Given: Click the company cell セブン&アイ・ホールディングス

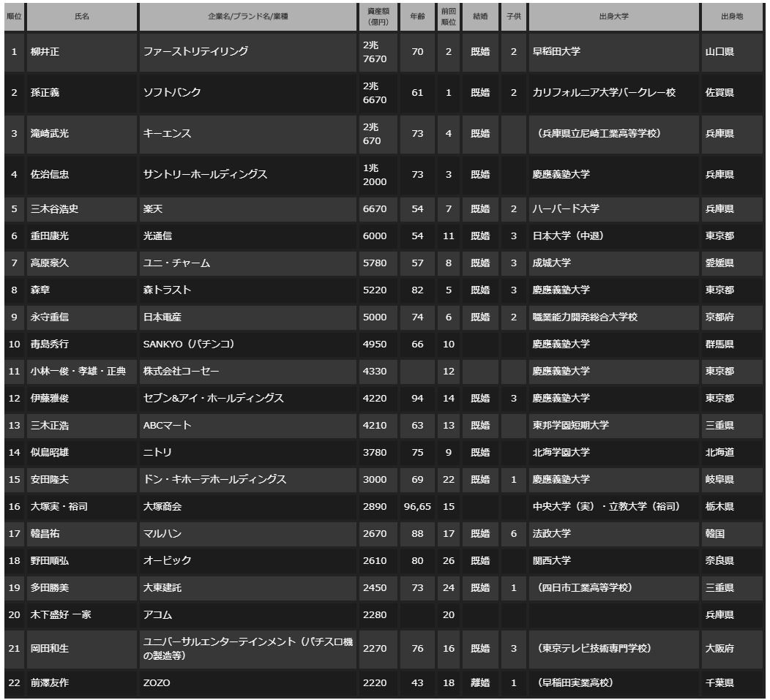Looking at the screenshot, I should coord(248,398).
